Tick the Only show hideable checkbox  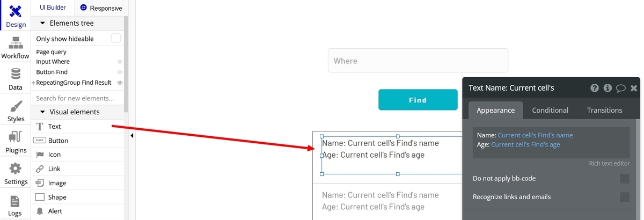click(116, 38)
